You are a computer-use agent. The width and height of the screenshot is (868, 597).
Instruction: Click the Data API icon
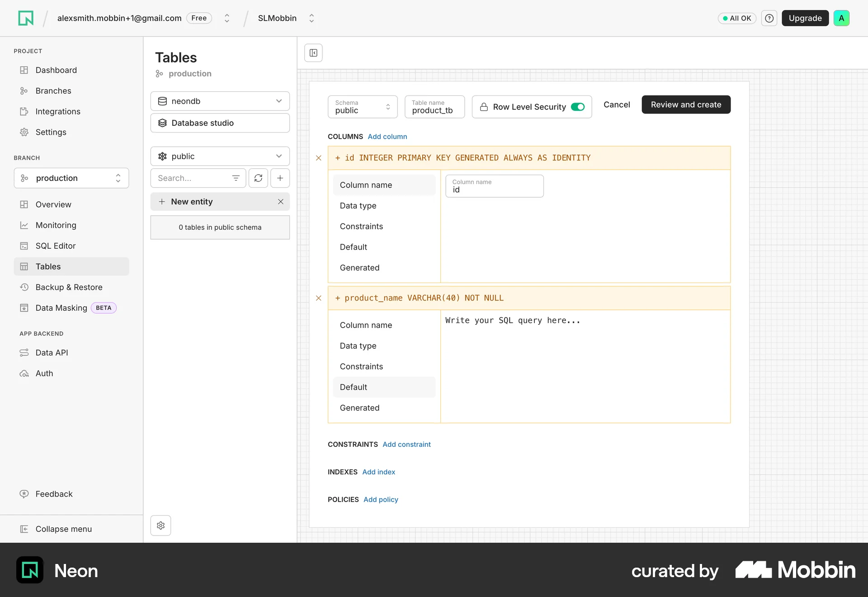24,353
